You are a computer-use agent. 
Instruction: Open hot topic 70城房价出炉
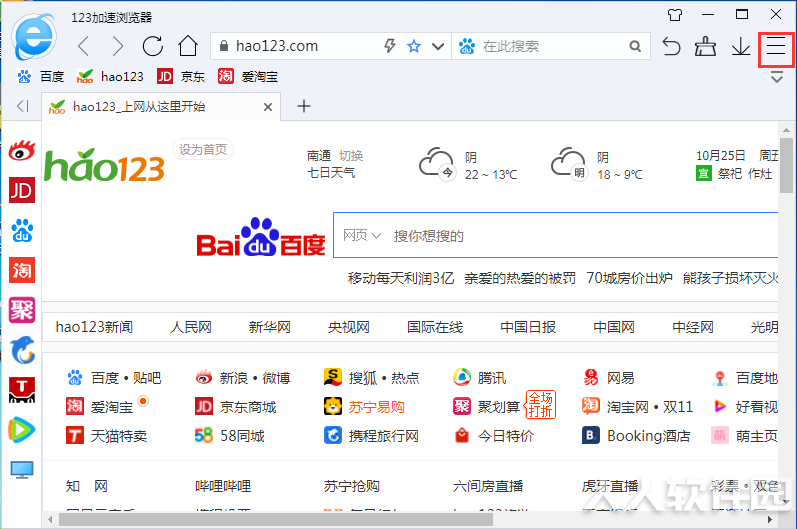[629, 278]
